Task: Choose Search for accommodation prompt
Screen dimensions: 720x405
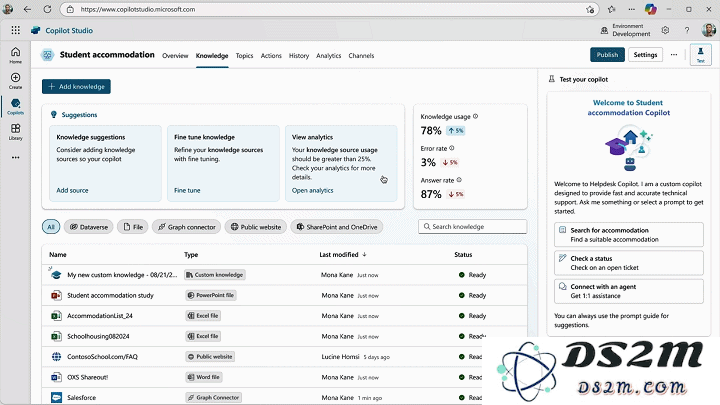Action: pyautogui.click(x=629, y=235)
